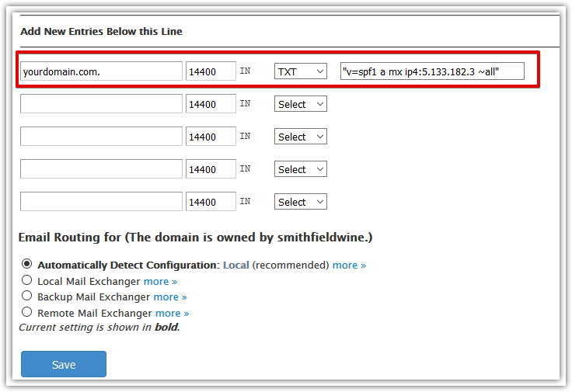Viewport: 572px width, 392px height.
Task: Focus the SPF record value text field
Action: (432, 71)
